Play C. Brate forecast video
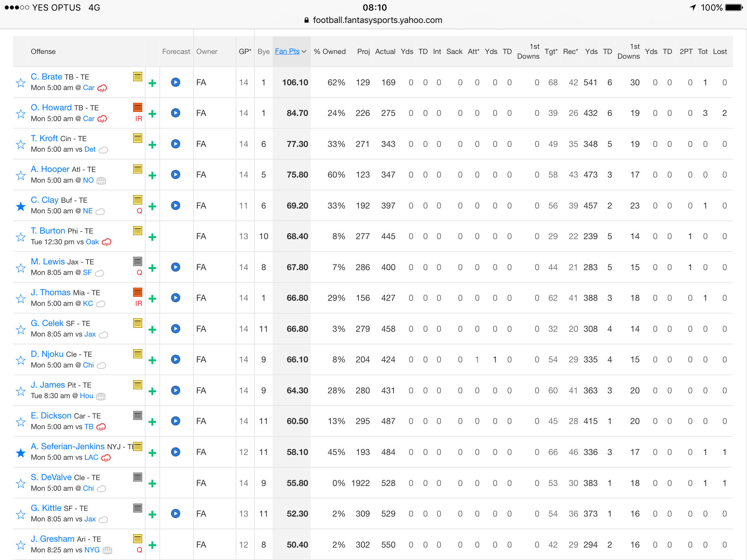 (175, 82)
